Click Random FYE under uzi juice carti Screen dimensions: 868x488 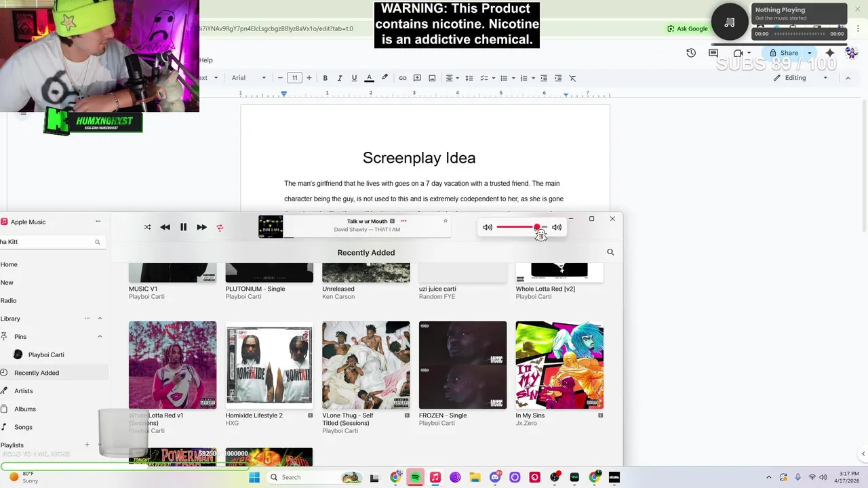[x=437, y=297]
